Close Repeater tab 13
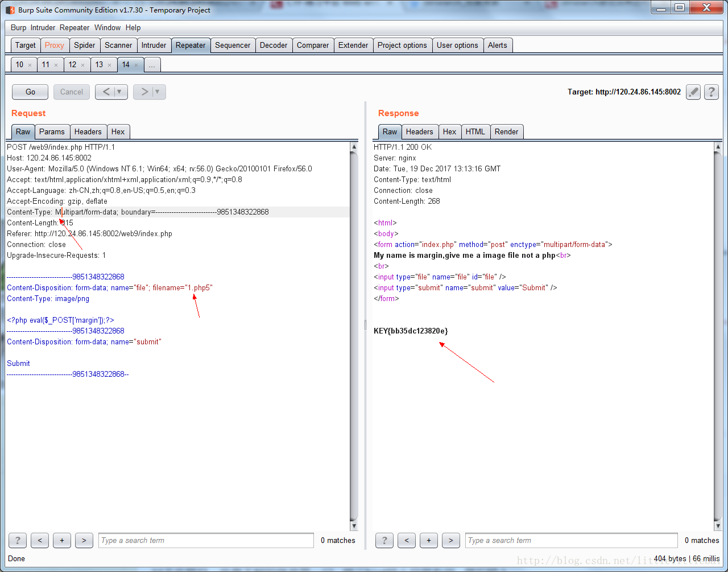The height and width of the screenshot is (572, 728). tap(109, 65)
